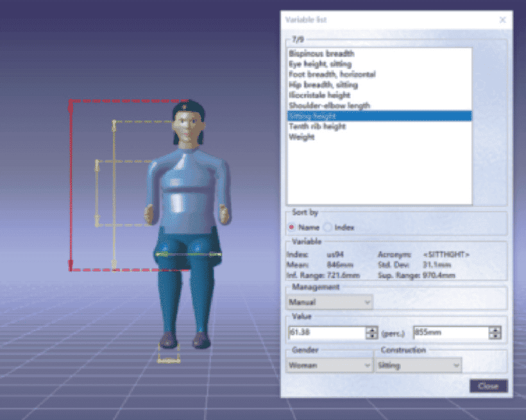Close Variable list dialog with X
Screen dimensions: 526x420
(x=502, y=20)
